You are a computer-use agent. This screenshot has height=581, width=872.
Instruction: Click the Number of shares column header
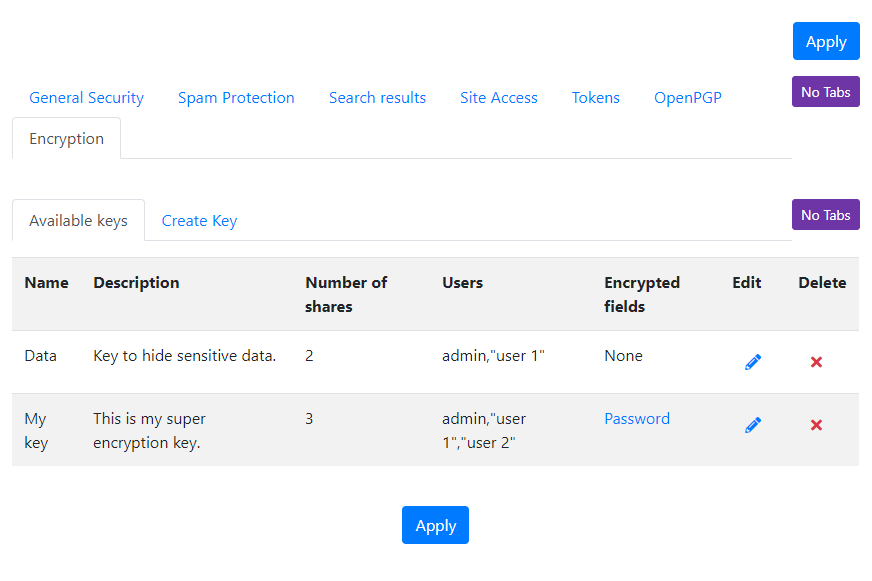click(x=346, y=294)
